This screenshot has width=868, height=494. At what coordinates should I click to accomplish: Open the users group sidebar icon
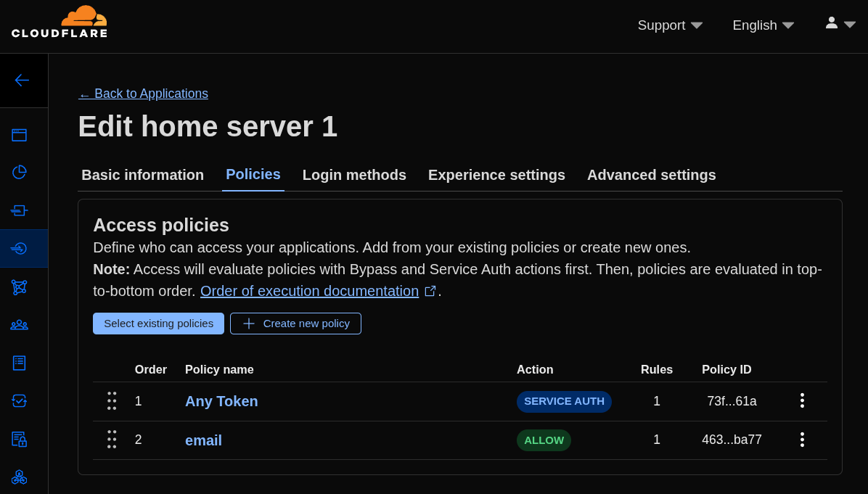[x=20, y=325]
